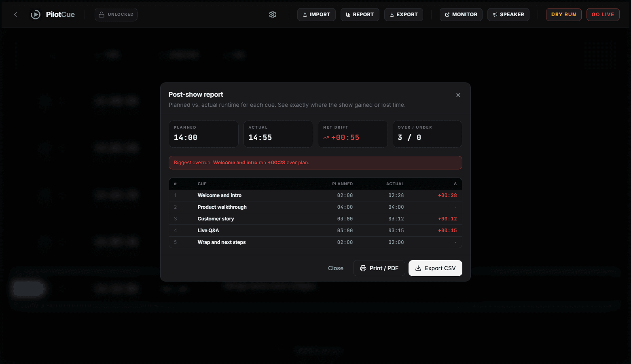Click the EXPORT toolbar button
The height and width of the screenshot is (364, 631).
coord(404,15)
